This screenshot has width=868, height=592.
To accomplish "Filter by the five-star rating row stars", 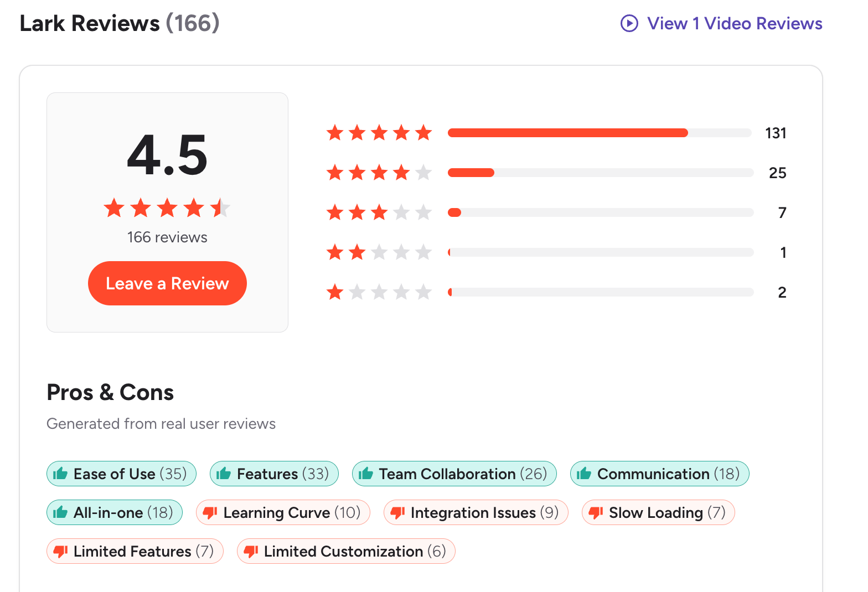I will coord(379,133).
